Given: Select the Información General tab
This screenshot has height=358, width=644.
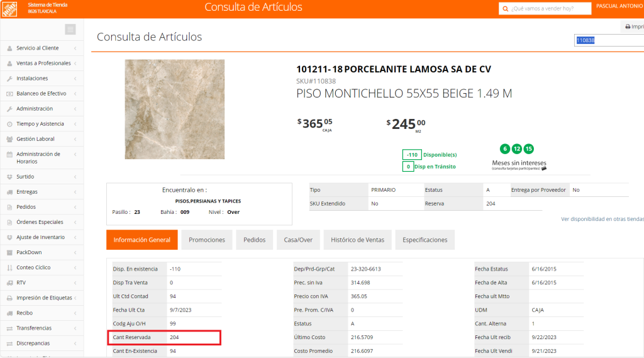Looking at the screenshot, I should (142, 240).
